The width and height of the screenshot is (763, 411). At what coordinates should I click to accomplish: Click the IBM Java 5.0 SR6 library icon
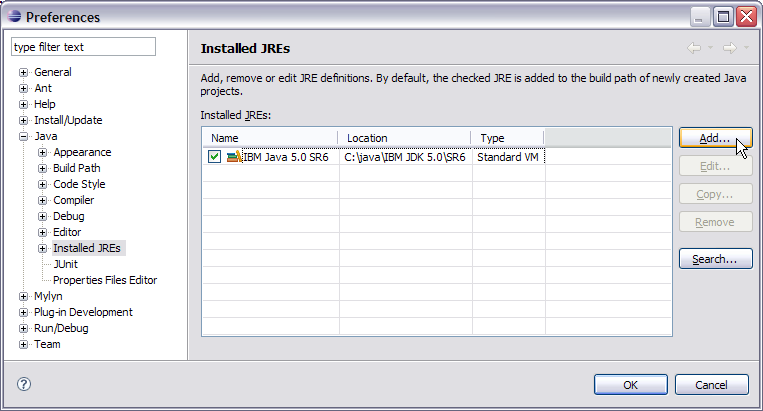pyautogui.click(x=233, y=157)
